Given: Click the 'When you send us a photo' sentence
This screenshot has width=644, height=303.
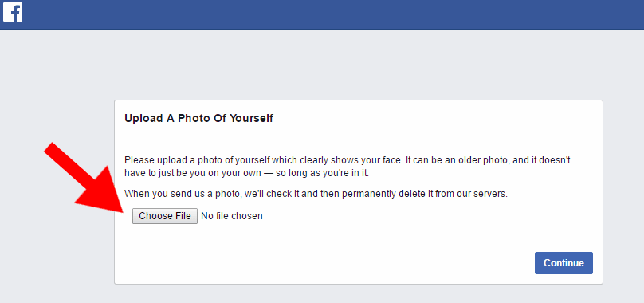Looking at the screenshot, I should (x=316, y=194).
